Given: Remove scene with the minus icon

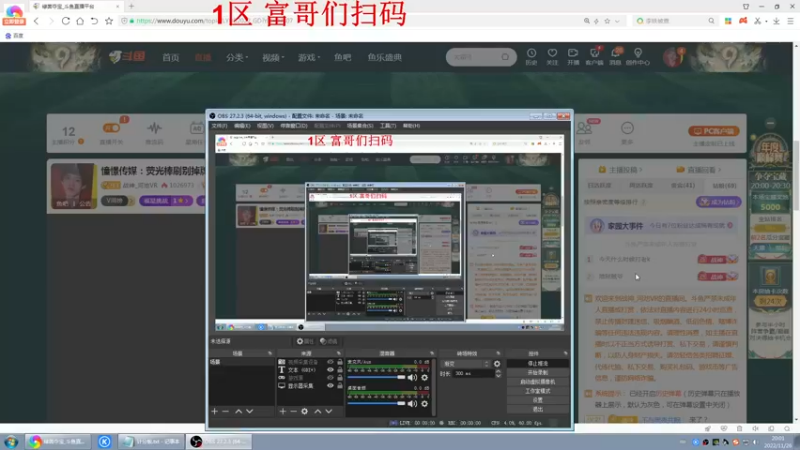Looking at the screenshot, I should [226, 411].
